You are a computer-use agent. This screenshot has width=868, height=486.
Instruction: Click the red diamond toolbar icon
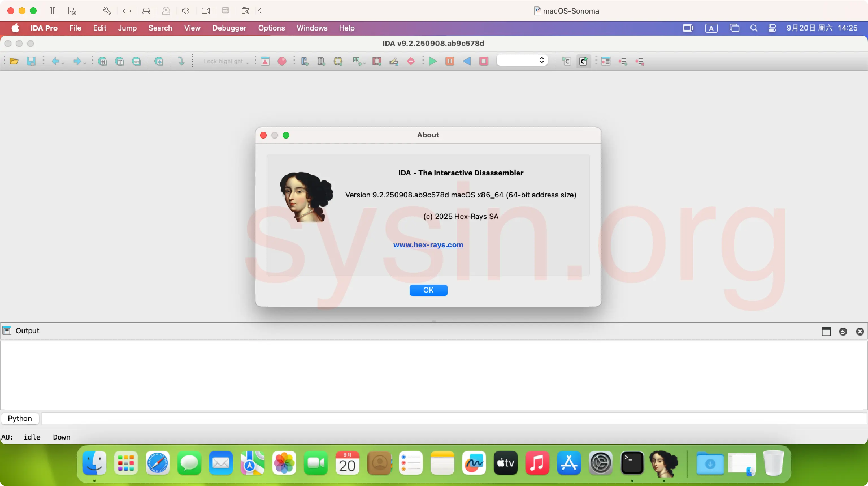(x=411, y=61)
